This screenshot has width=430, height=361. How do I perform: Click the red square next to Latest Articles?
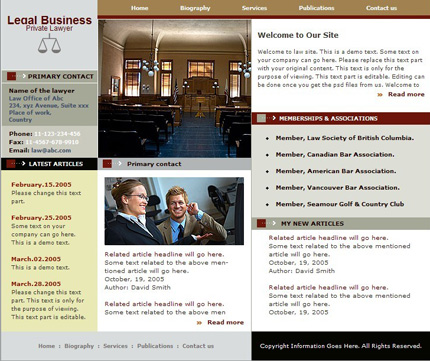pos(11,164)
